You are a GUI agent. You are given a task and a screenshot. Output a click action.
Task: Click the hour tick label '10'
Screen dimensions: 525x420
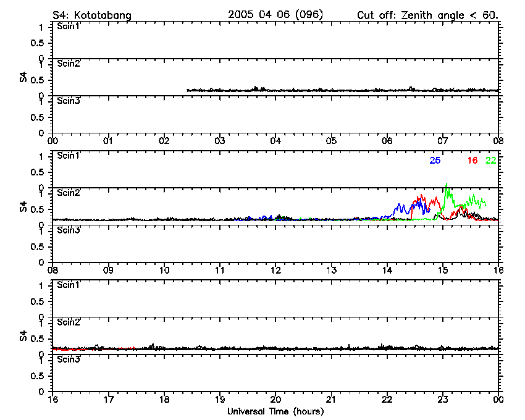pyautogui.click(x=164, y=271)
